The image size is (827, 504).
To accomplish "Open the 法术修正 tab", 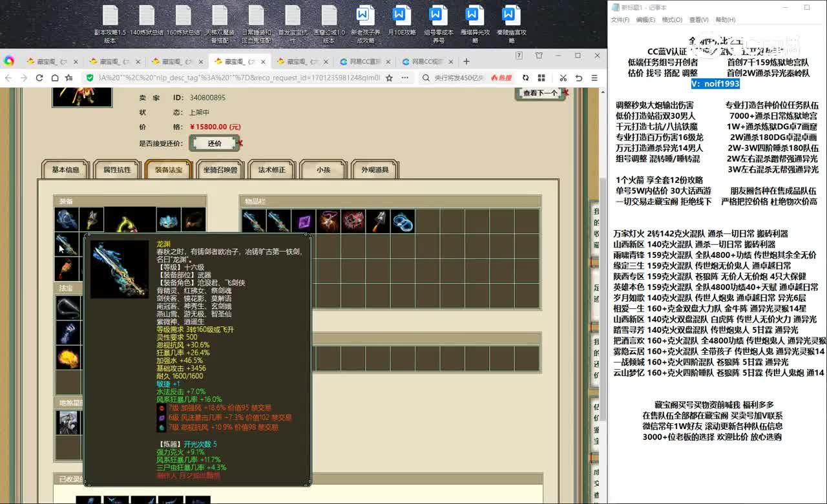I will (x=272, y=170).
